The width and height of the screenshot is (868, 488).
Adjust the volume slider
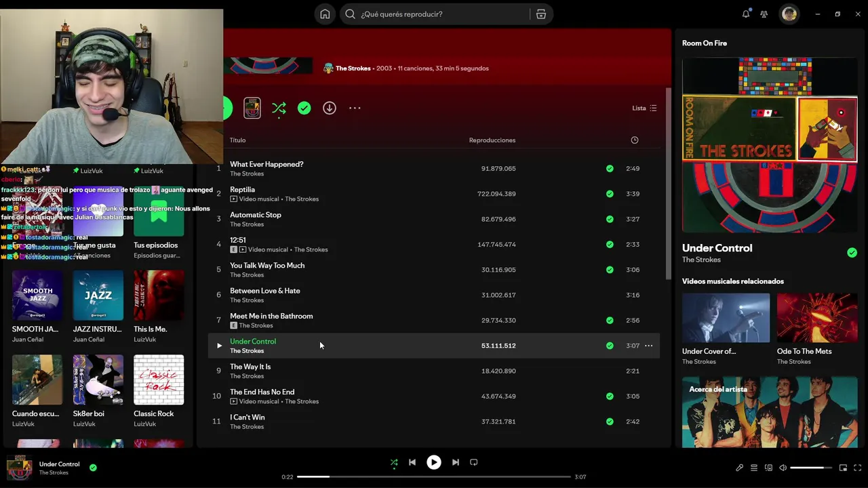coord(811,468)
